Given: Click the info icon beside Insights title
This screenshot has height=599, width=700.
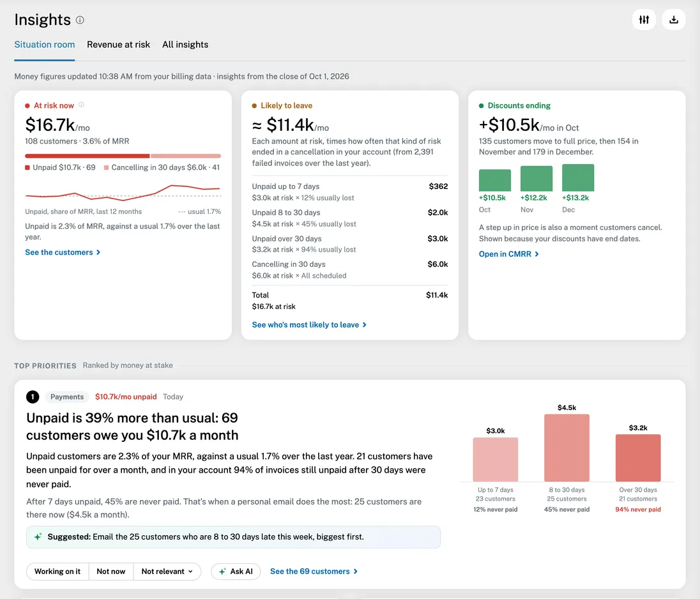Looking at the screenshot, I should [80, 20].
